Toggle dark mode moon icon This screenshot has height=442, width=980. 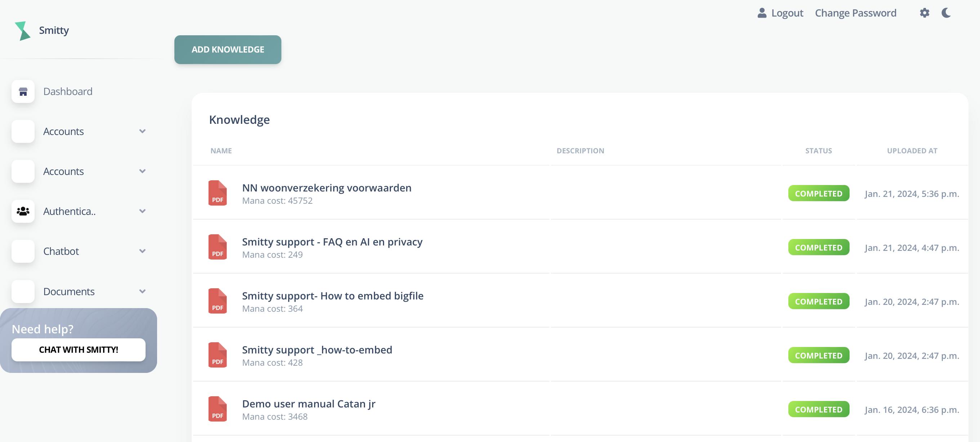(946, 13)
